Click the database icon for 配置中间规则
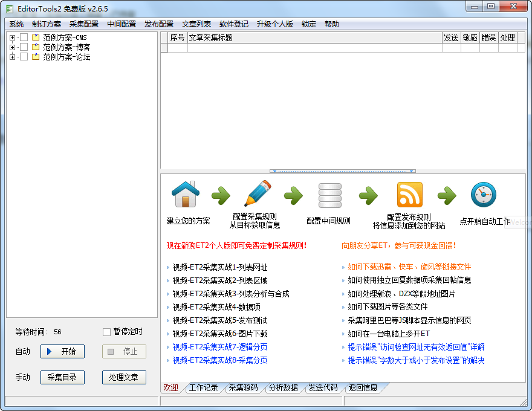 pos(330,195)
